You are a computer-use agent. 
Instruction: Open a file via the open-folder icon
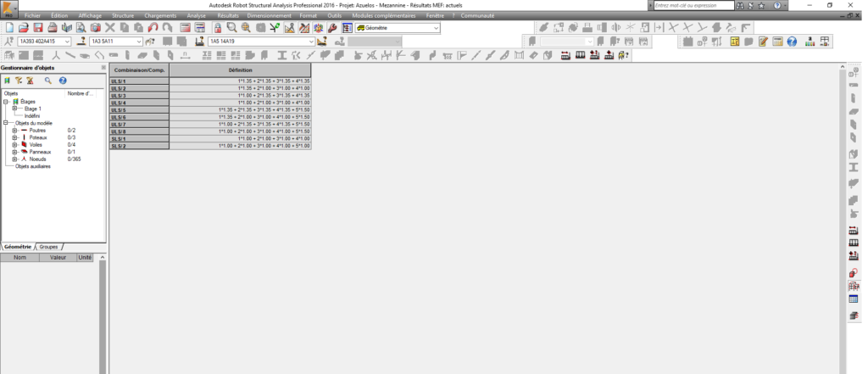[x=23, y=28]
